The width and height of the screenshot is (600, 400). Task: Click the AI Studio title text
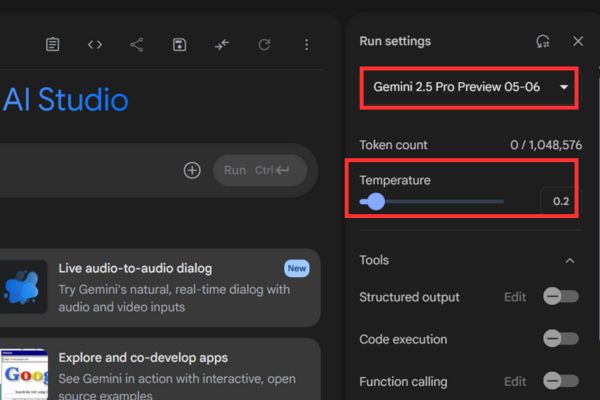65,100
